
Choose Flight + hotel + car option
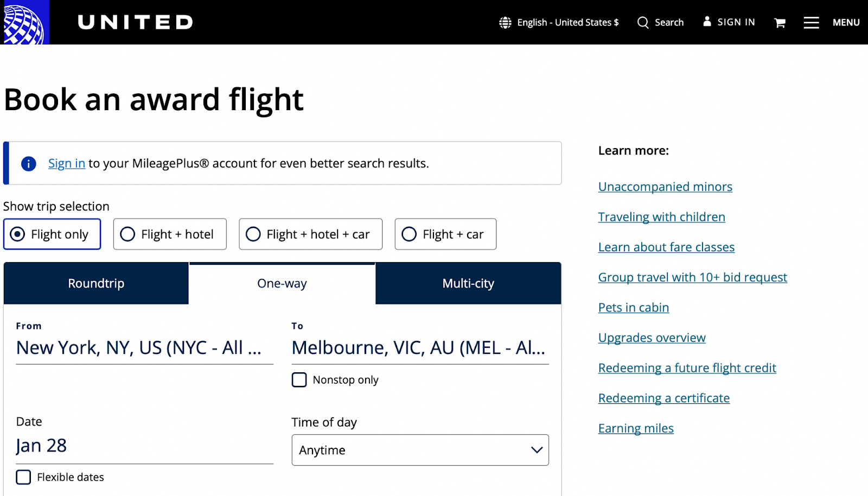coord(310,234)
